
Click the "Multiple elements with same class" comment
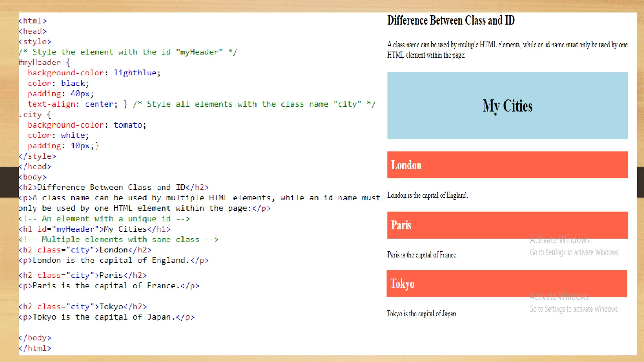pyautogui.click(x=118, y=239)
